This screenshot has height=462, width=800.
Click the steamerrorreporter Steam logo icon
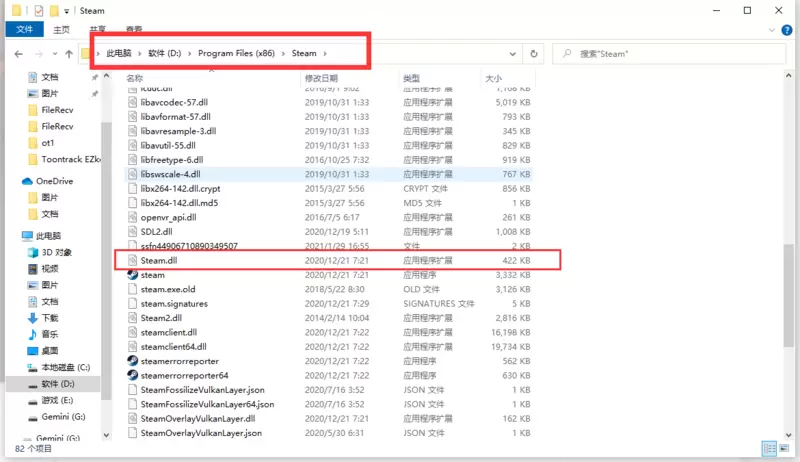[x=133, y=361]
